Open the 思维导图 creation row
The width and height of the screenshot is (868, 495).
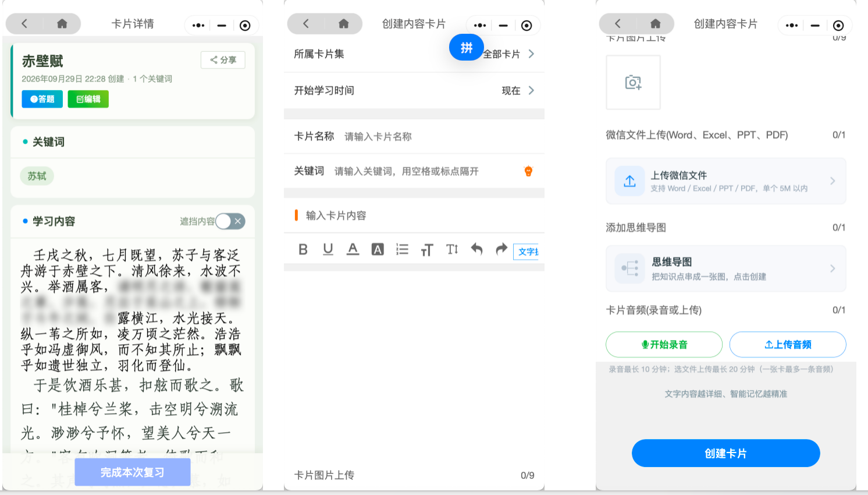click(726, 268)
